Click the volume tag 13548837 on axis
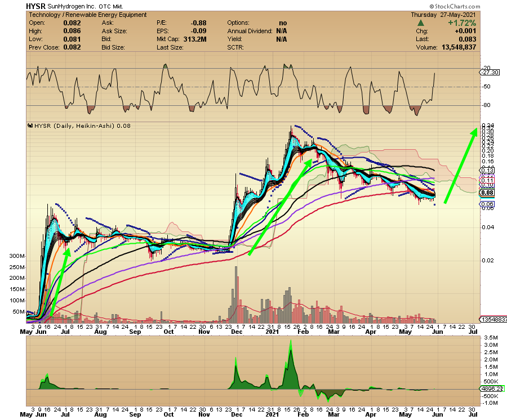 click(x=494, y=320)
